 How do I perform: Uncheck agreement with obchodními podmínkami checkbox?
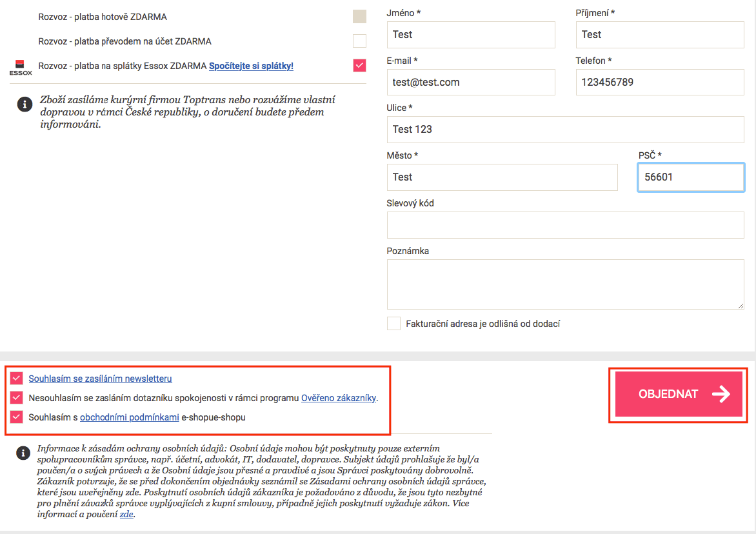[x=17, y=417]
